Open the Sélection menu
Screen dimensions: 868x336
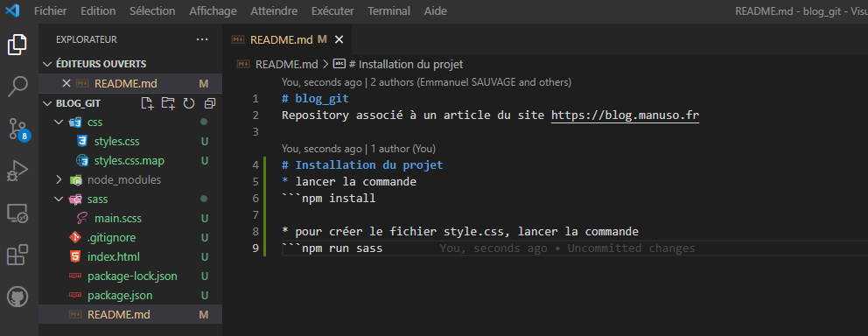152,11
